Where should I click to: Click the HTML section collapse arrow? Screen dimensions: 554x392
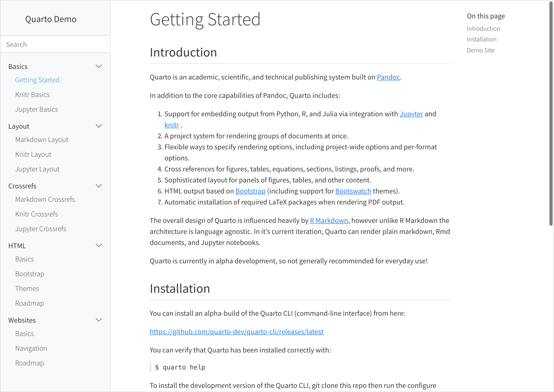click(98, 245)
